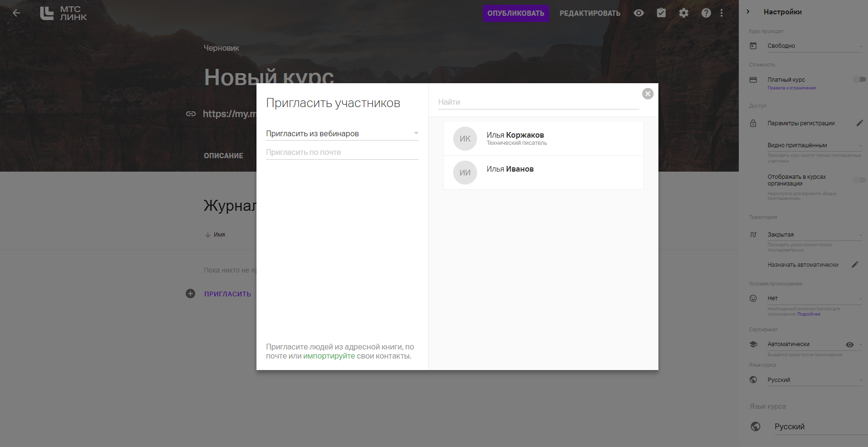Open course settings gear icon

(684, 13)
